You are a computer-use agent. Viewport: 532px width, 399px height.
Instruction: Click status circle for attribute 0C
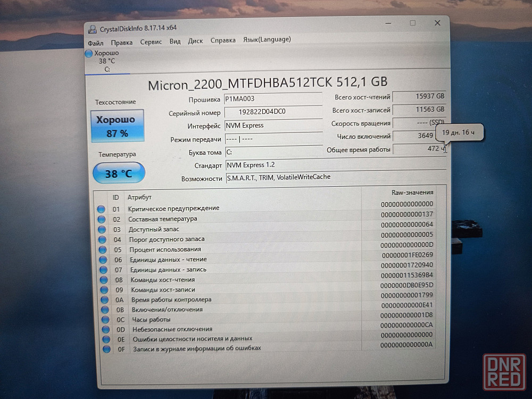(x=105, y=320)
